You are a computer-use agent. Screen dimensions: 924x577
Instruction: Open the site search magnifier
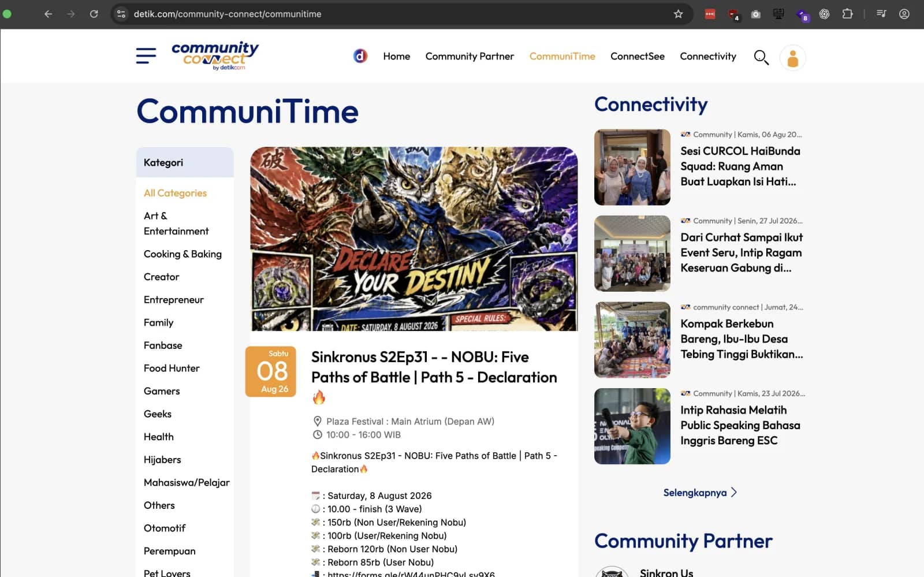[761, 57]
